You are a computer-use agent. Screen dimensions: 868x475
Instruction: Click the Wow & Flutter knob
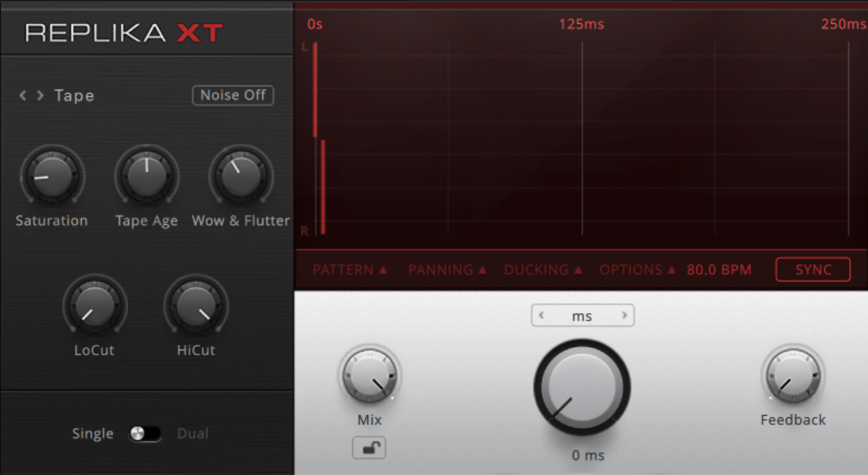click(x=241, y=176)
